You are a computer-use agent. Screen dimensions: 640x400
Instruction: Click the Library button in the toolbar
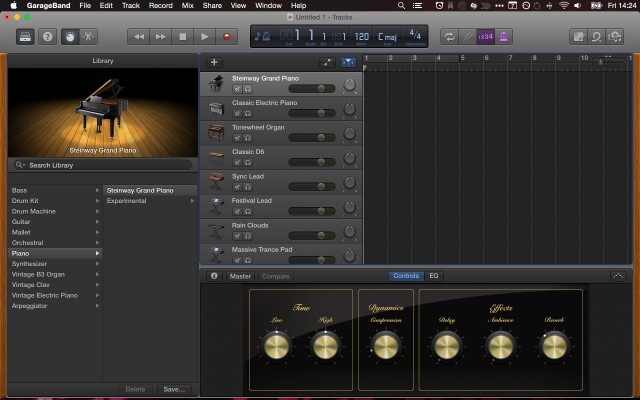click(25, 37)
